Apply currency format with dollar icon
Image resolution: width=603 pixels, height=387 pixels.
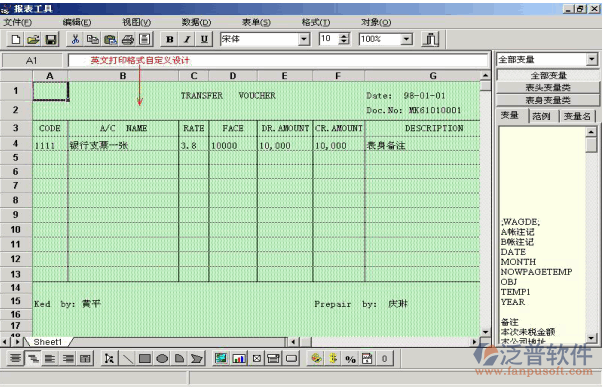tap(333, 359)
